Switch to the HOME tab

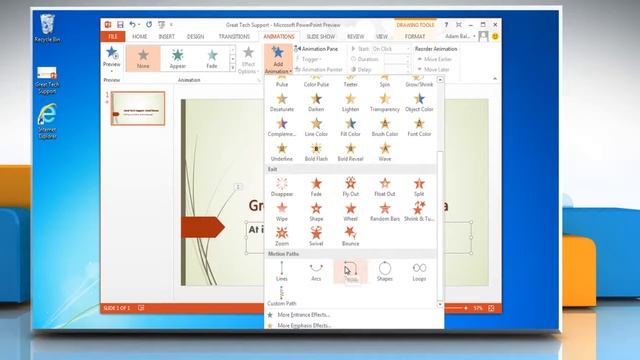point(140,37)
